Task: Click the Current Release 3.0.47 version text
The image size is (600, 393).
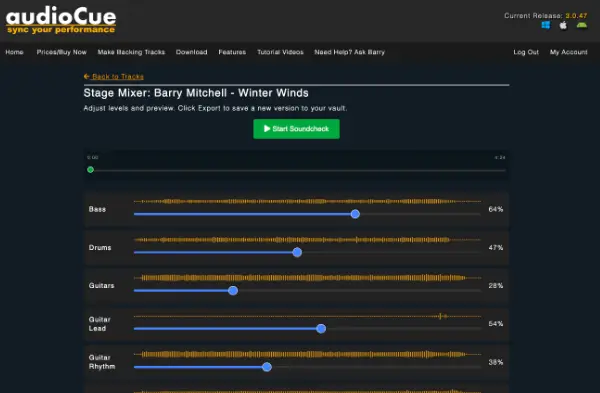Action: click(545, 16)
